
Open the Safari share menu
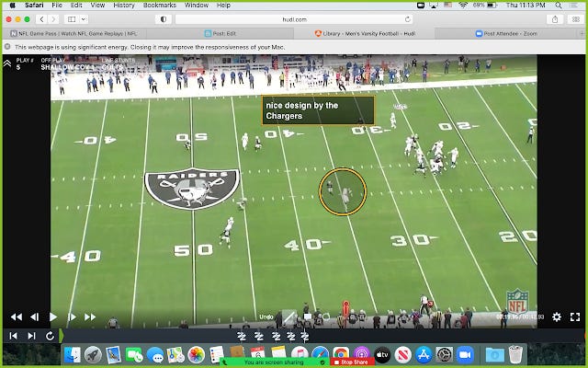pyautogui.click(x=555, y=19)
